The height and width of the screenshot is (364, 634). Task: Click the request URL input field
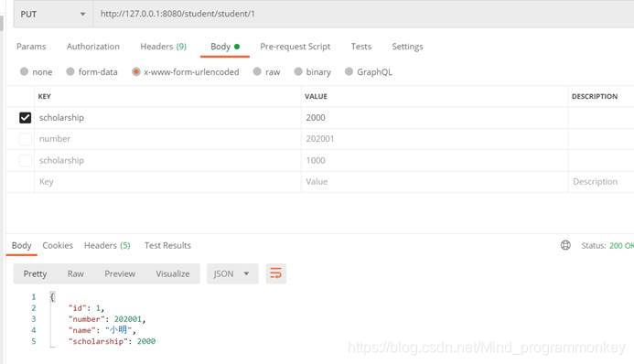coord(363,14)
